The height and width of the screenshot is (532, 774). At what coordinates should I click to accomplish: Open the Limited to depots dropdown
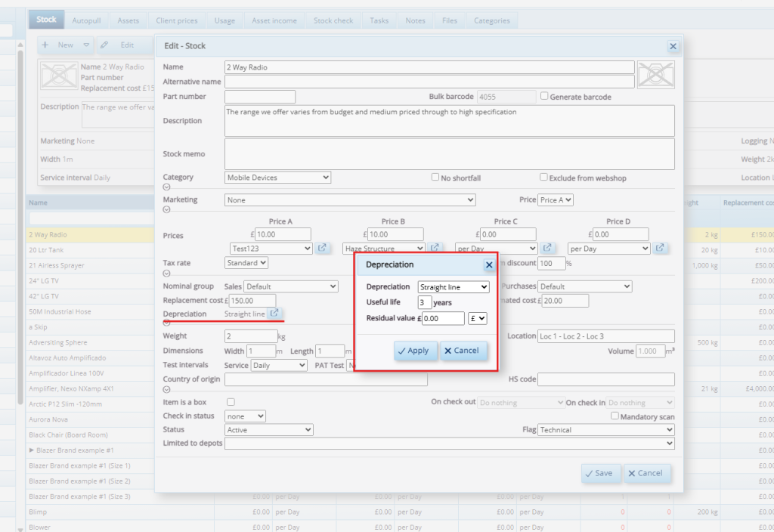point(450,443)
